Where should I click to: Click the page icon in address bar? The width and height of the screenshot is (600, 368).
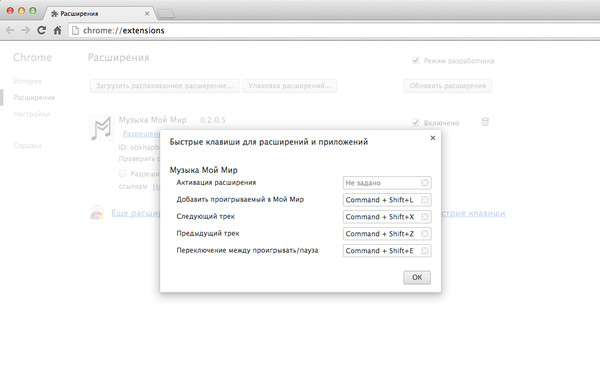(x=75, y=31)
